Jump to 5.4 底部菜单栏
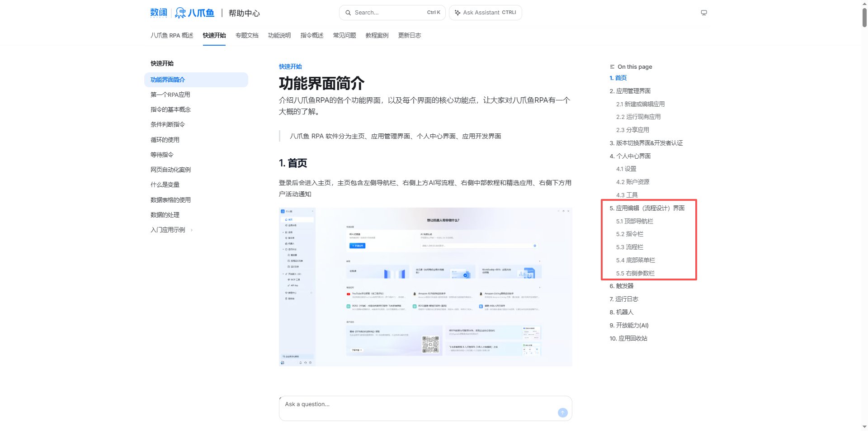868x431 pixels. (x=636, y=260)
